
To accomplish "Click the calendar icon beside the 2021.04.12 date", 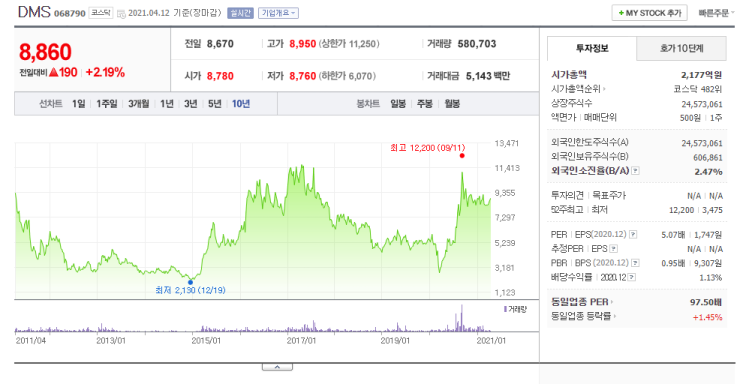I will (121, 13).
